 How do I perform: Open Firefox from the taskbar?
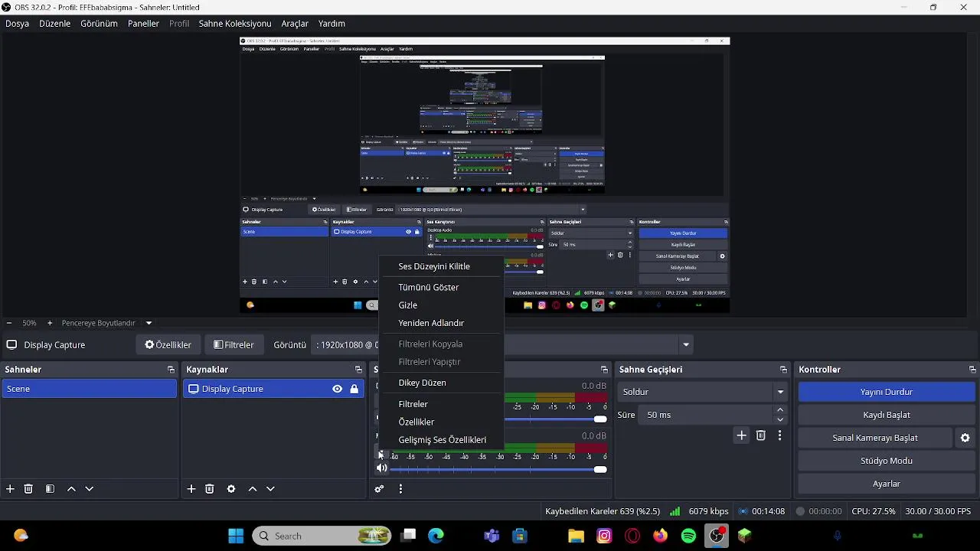pyautogui.click(x=660, y=536)
